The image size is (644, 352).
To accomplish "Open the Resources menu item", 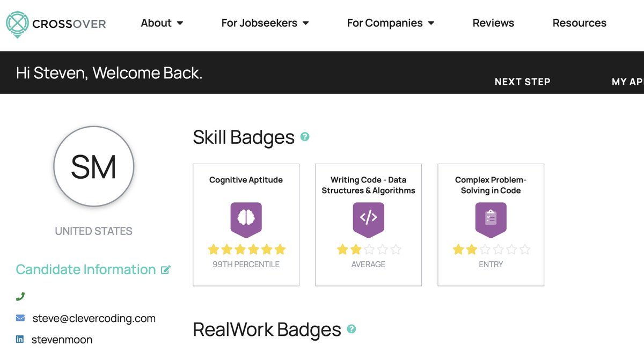I will tap(579, 23).
